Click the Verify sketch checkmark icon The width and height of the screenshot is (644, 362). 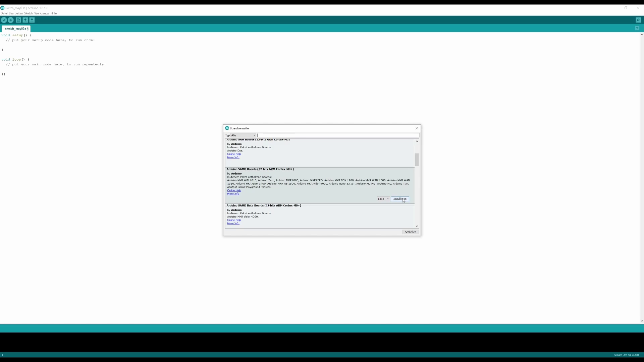[x=4, y=20]
